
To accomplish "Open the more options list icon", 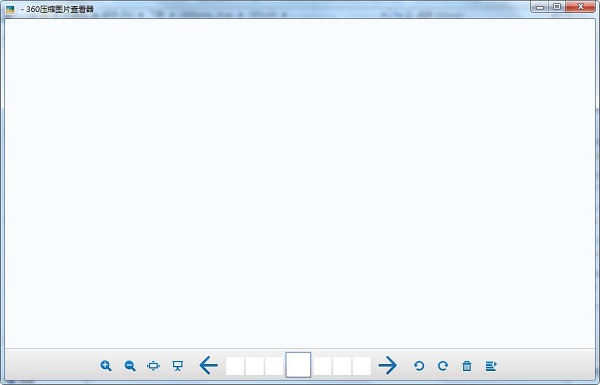I will tap(491, 366).
